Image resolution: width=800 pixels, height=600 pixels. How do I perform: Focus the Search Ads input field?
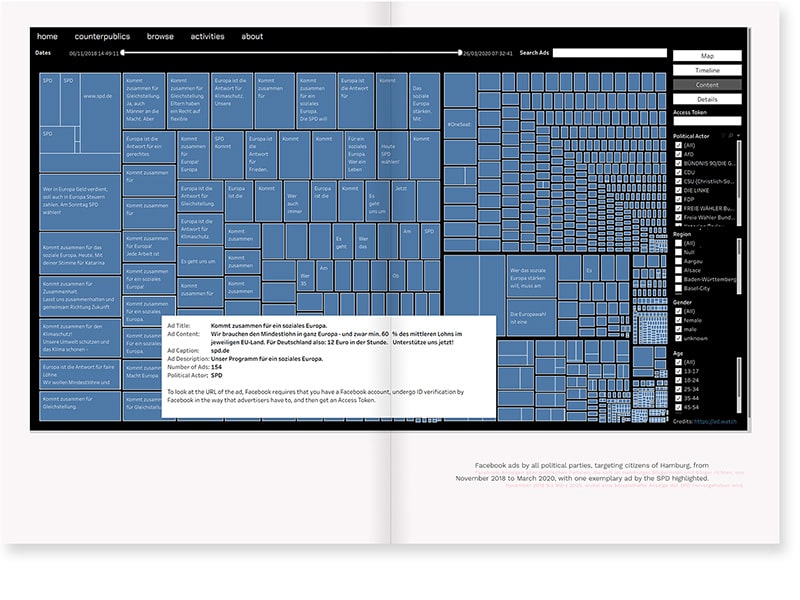[x=609, y=53]
